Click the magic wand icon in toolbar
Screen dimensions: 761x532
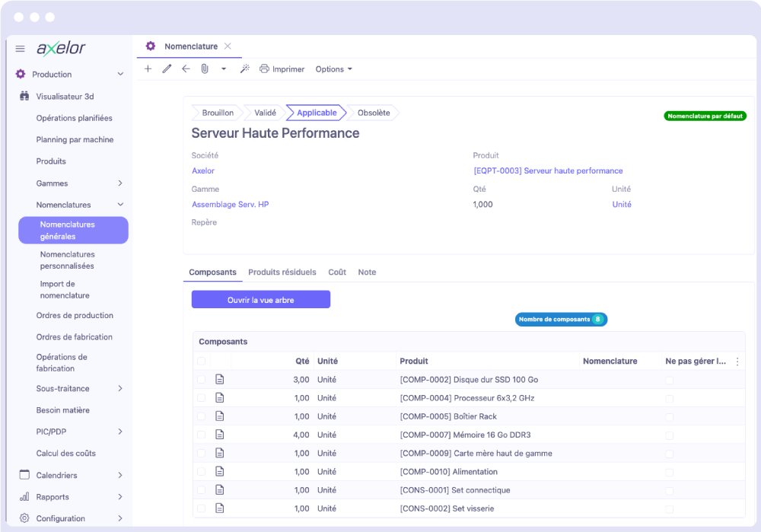click(244, 69)
